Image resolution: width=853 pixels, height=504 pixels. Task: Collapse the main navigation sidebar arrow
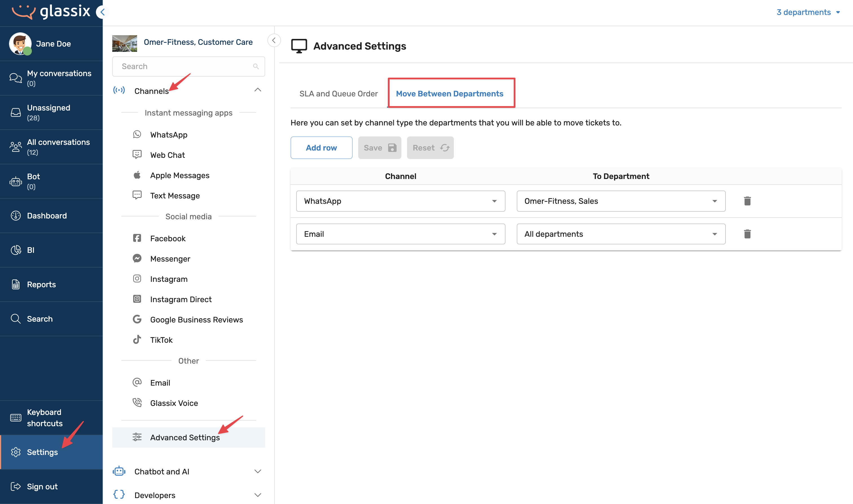click(x=102, y=12)
